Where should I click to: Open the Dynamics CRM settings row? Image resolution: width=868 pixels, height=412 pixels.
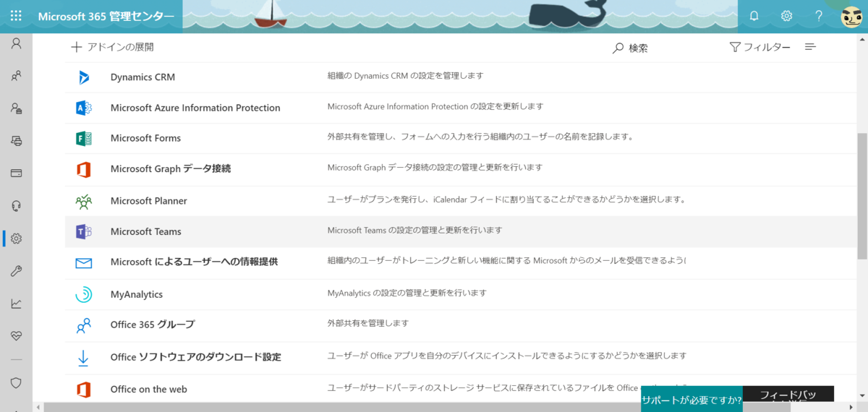[x=461, y=77]
